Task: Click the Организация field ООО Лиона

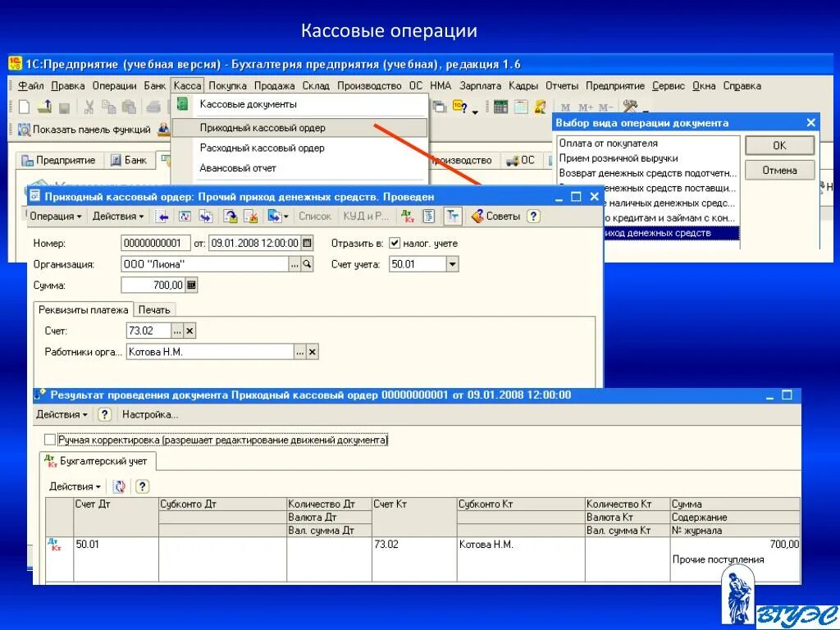Action: point(205,264)
